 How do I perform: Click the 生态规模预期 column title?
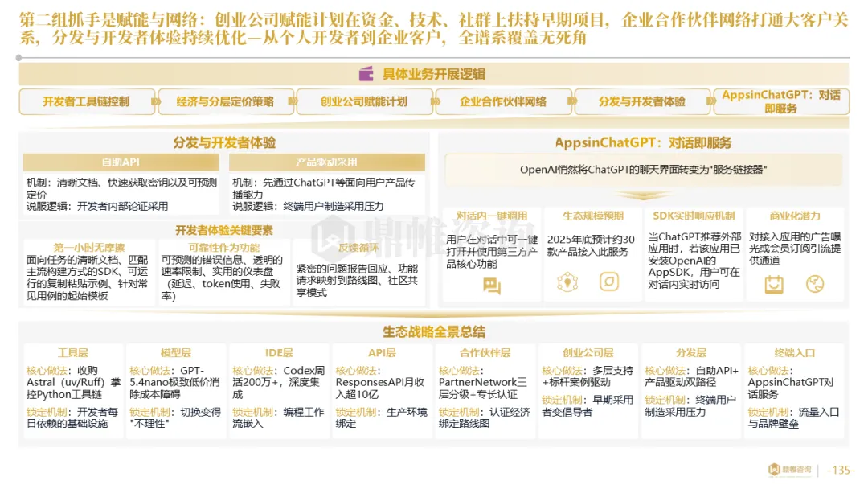[x=593, y=216]
